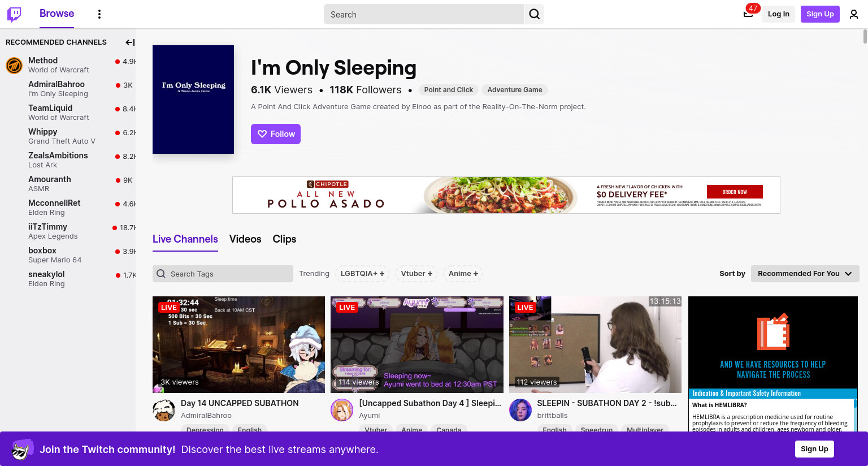This screenshot has height=466, width=868.
Task: Click the Order Now ad button
Action: (735, 192)
